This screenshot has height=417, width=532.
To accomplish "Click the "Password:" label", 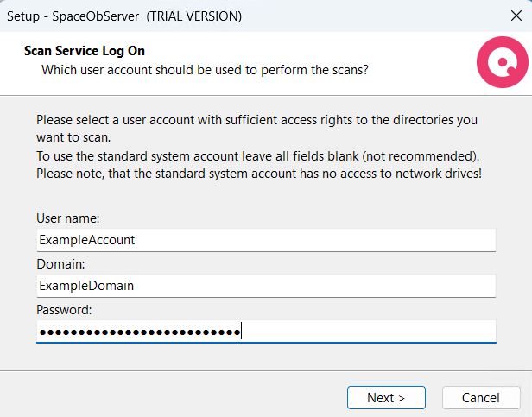I will pyautogui.click(x=64, y=309).
